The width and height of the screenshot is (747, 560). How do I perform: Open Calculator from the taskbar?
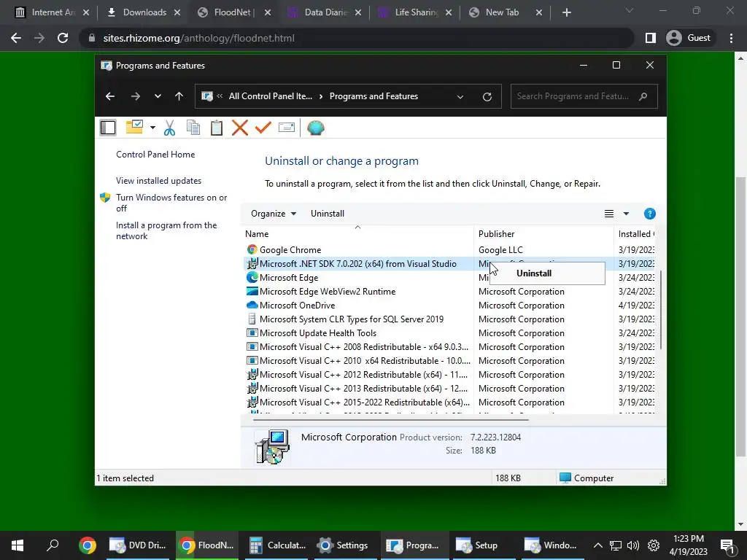[x=278, y=545]
